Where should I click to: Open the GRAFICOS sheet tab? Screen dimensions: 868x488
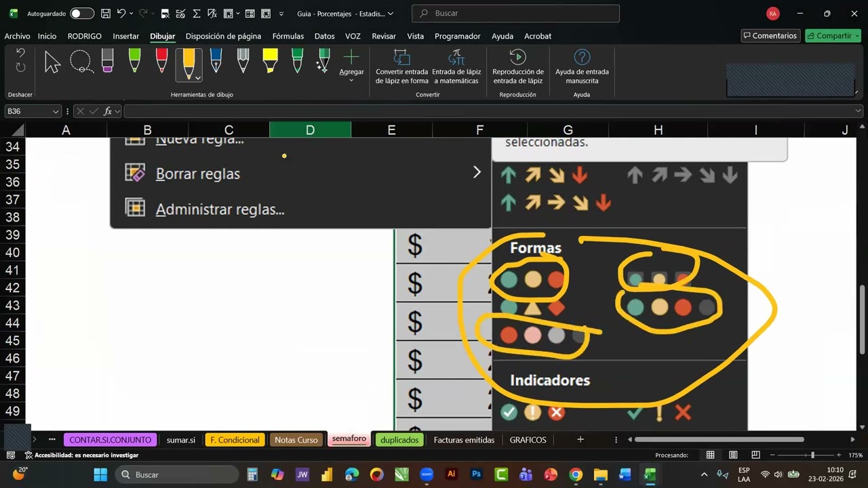[528, 440]
